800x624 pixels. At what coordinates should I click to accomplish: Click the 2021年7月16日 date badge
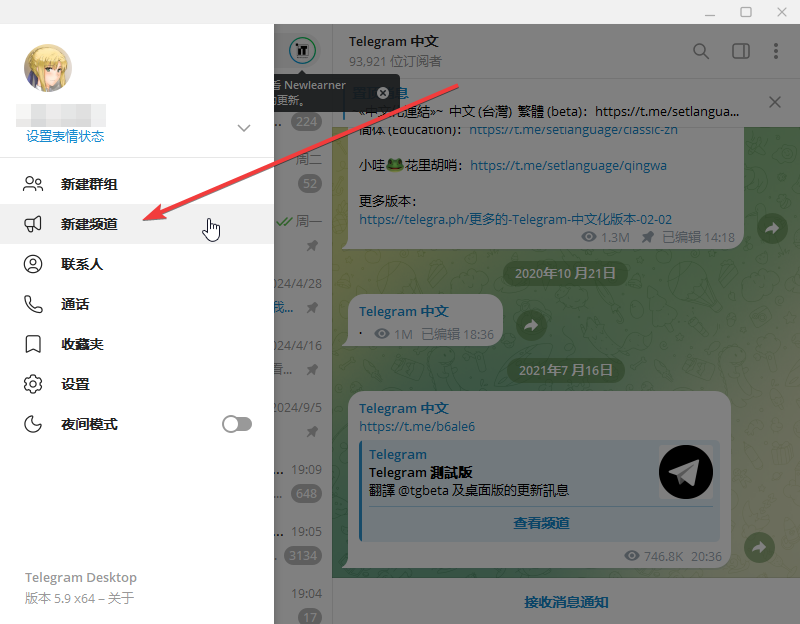tap(565, 370)
